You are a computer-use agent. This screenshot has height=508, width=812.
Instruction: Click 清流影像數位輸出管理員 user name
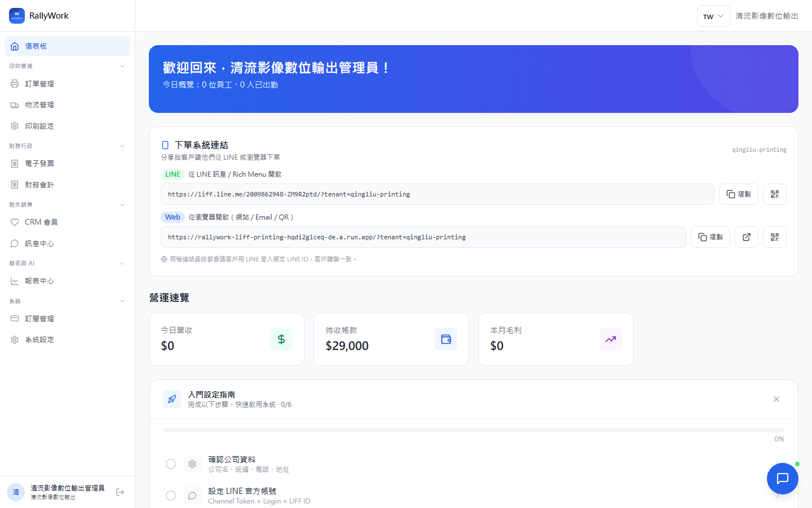68,488
